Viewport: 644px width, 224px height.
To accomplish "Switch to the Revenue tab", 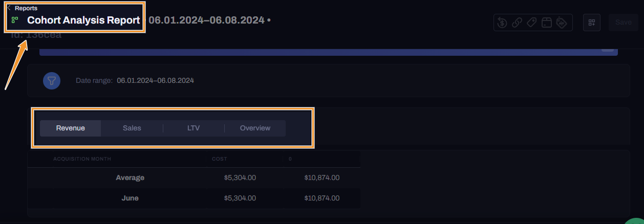I will point(71,128).
